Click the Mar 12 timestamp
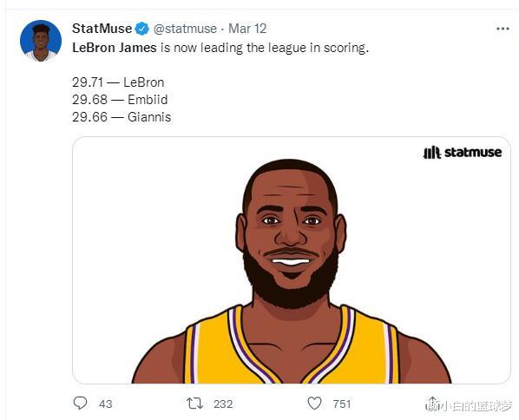The image size is (519, 420). pyautogui.click(x=247, y=29)
